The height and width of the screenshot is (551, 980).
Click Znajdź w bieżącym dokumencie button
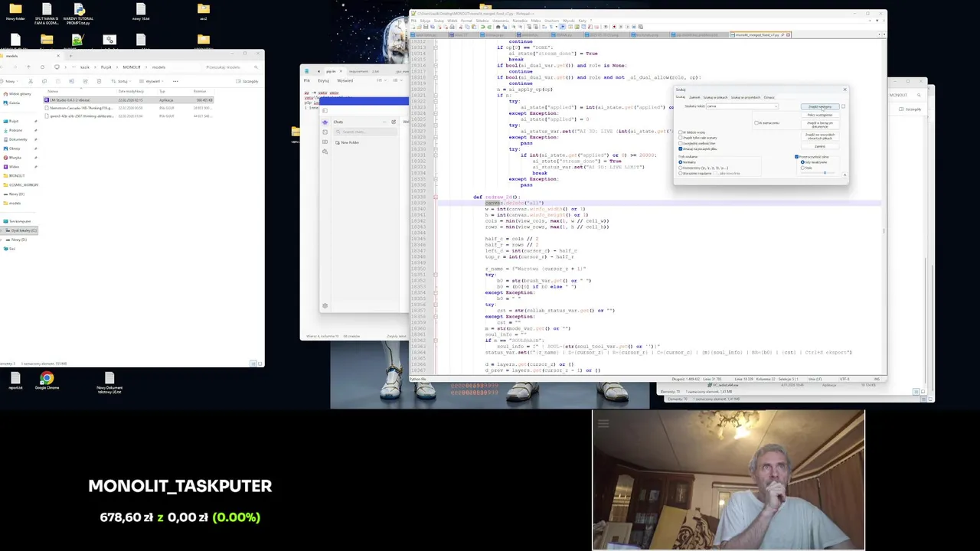pyautogui.click(x=820, y=125)
